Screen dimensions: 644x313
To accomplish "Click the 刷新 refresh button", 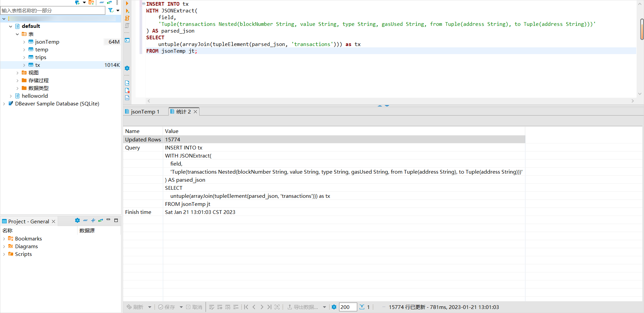I will (135, 307).
